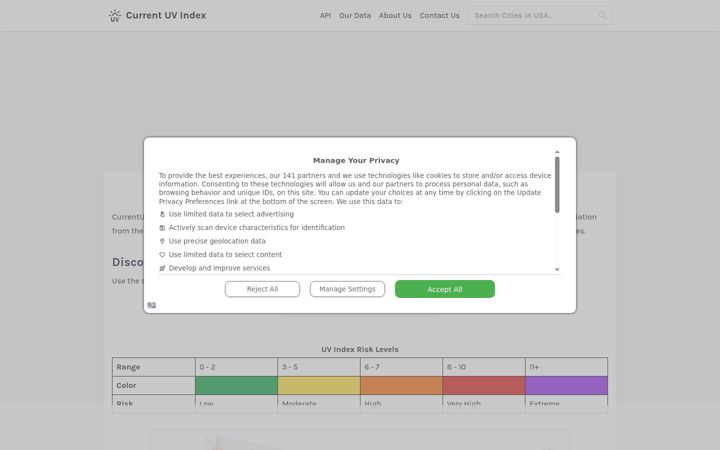
Task: Click 'Develop and improve services' text
Action: pyautogui.click(x=219, y=268)
